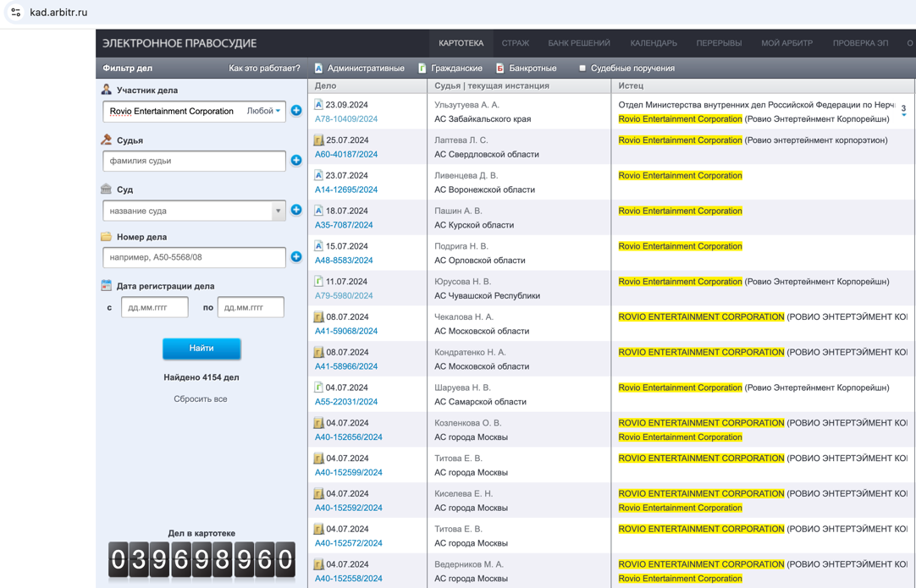Add another case number with plus icon
Image resolution: width=916 pixels, height=588 pixels.
click(x=296, y=256)
